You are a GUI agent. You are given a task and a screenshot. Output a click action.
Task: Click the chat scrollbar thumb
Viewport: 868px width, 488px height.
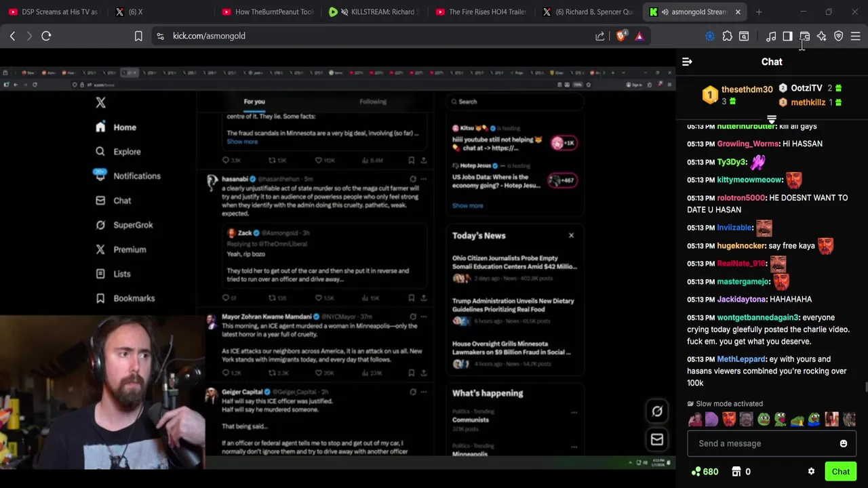(x=865, y=387)
